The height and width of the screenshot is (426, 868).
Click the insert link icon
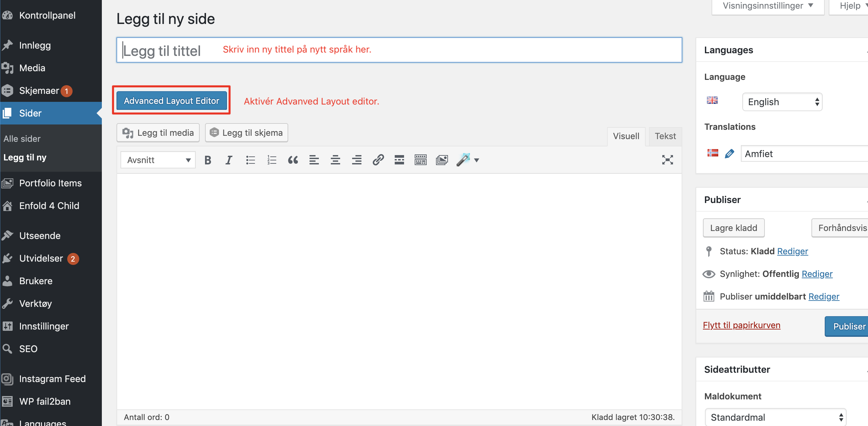click(378, 160)
